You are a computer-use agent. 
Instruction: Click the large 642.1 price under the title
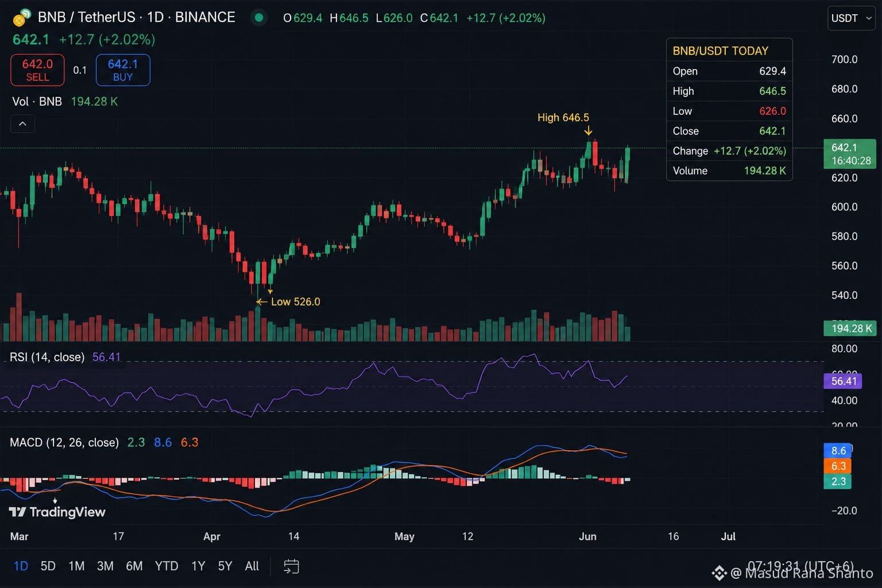pos(31,40)
